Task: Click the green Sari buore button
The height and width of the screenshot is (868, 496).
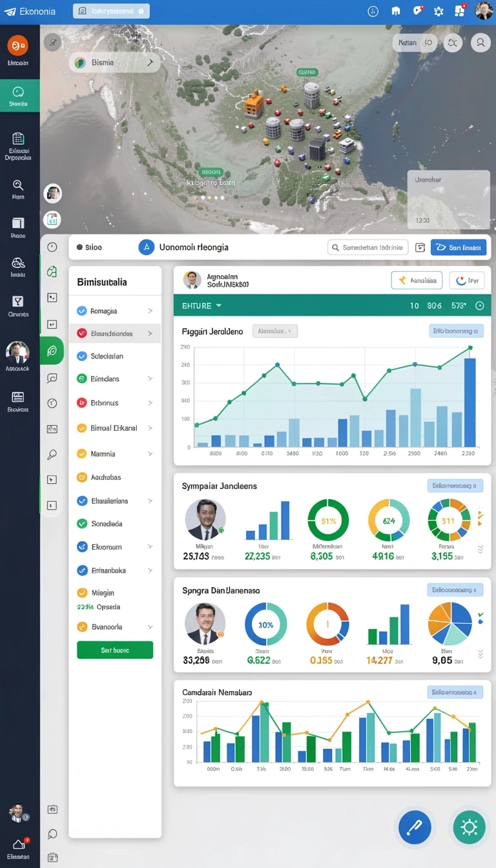Action: pyautogui.click(x=115, y=650)
